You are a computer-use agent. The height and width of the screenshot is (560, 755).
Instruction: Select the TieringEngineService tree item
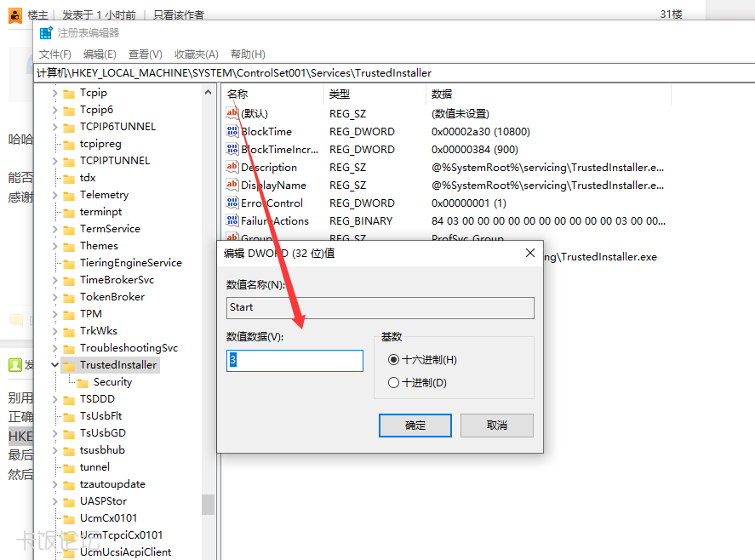pyautogui.click(x=131, y=263)
